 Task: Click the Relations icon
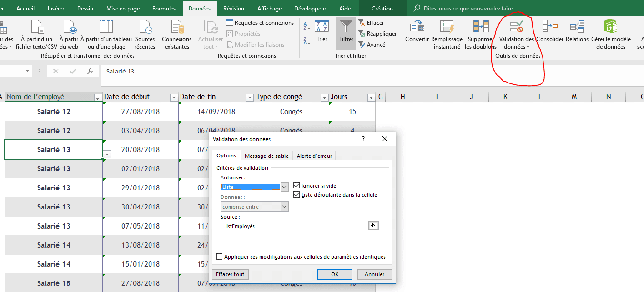[577, 27]
